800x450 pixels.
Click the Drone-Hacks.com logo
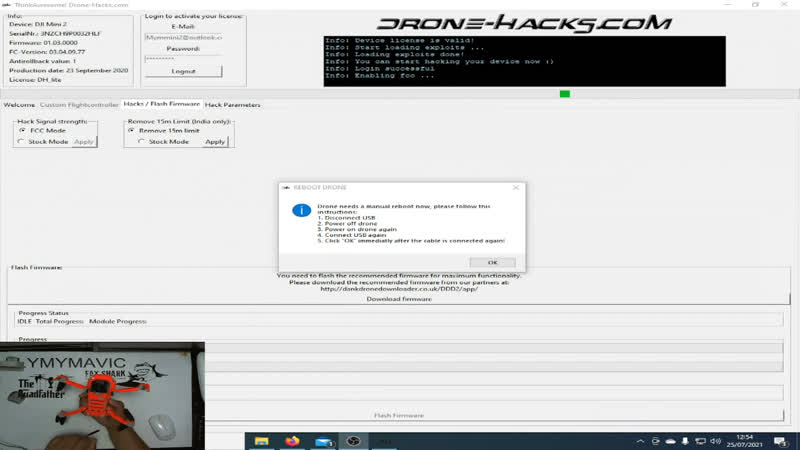point(524,23)
